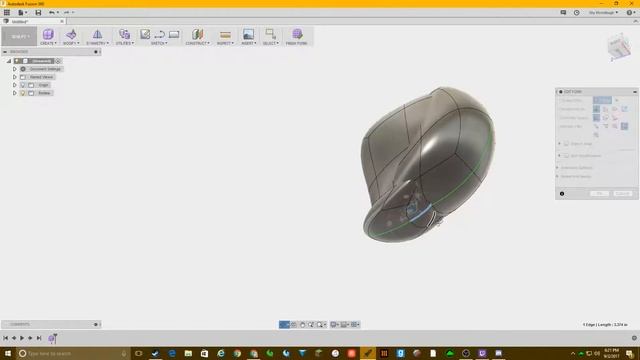Open File Explorer from the taskbar

pos(188,353)
